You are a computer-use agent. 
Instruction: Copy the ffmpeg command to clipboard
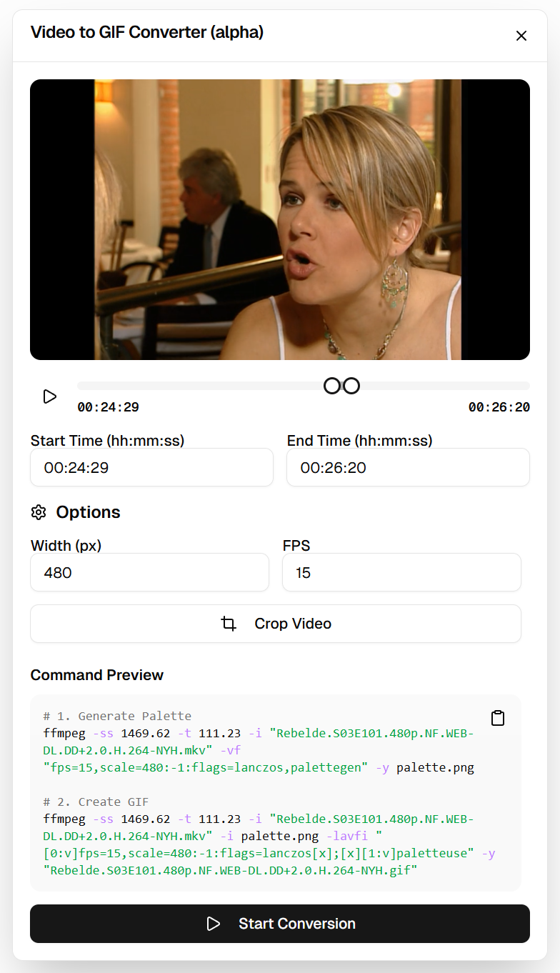point(498,718)
